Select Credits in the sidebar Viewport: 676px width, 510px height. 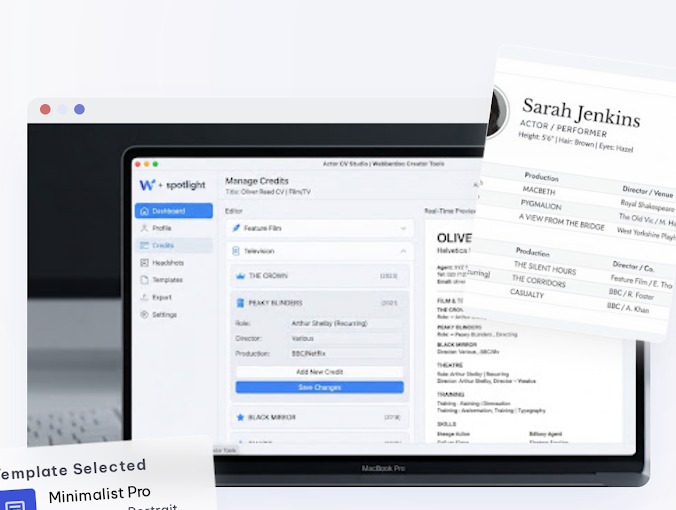point(174,245)
